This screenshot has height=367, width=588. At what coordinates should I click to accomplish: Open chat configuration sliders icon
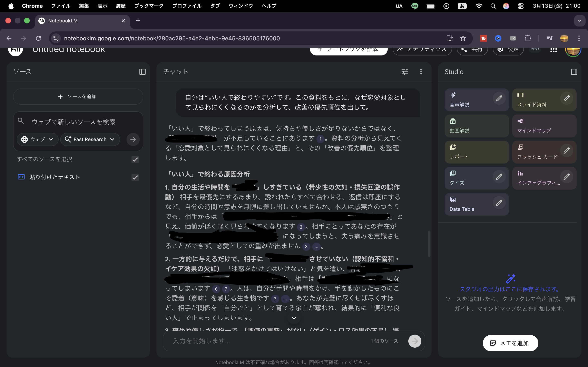(404, 72)
